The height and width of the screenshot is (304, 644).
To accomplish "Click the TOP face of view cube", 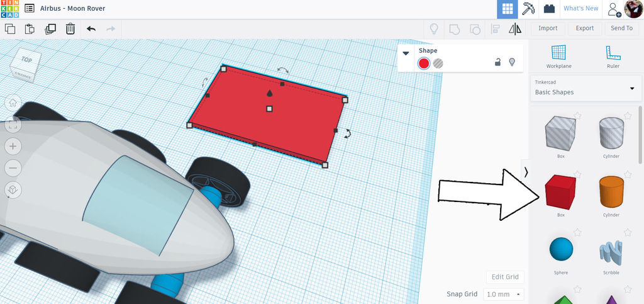I will [26, 60].
